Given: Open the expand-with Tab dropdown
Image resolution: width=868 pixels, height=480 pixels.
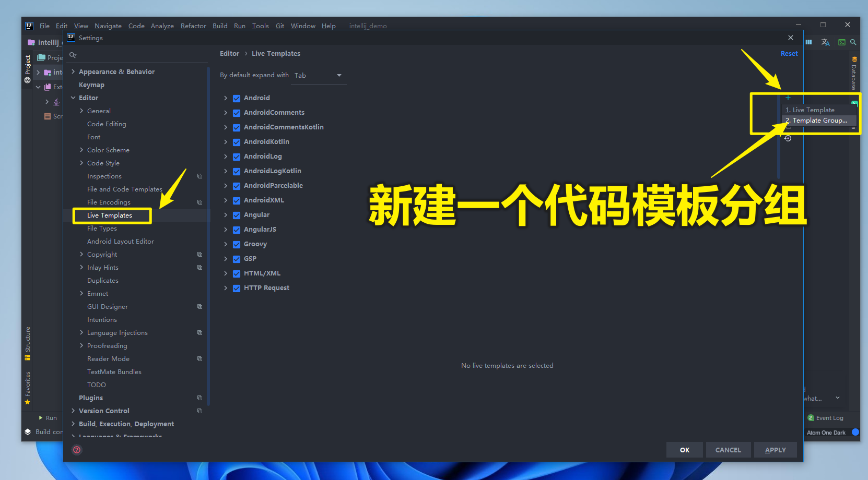Looking at the screenshot, I should coord(319,76).
